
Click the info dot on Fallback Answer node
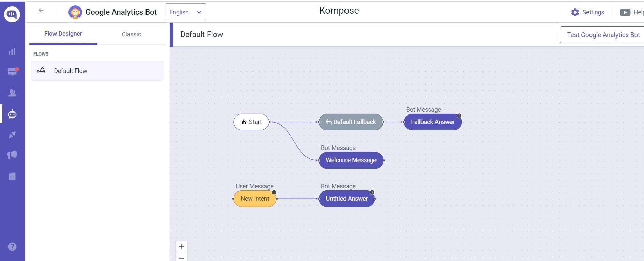pos(459,116)
